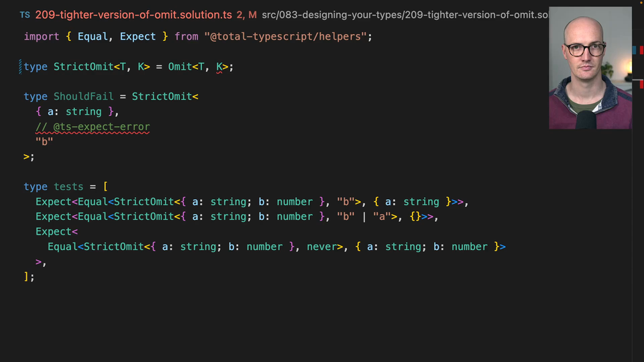
Task: Click the red-underlined K in Omit<T, K>
Action: tap(219, 66)
